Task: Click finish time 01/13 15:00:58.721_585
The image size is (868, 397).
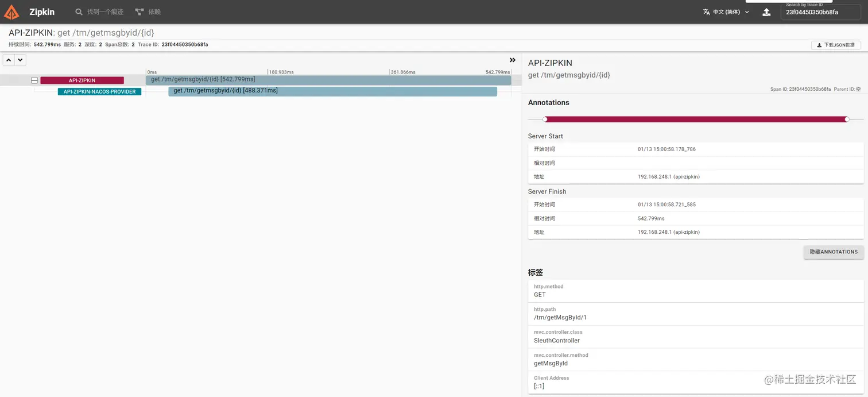Action: [x=666, y=205]
